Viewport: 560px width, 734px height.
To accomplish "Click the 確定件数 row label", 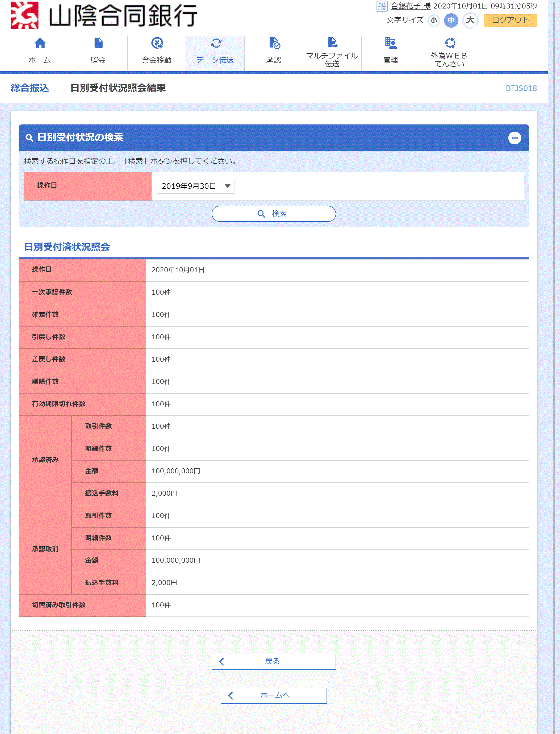I will (45, 315).
